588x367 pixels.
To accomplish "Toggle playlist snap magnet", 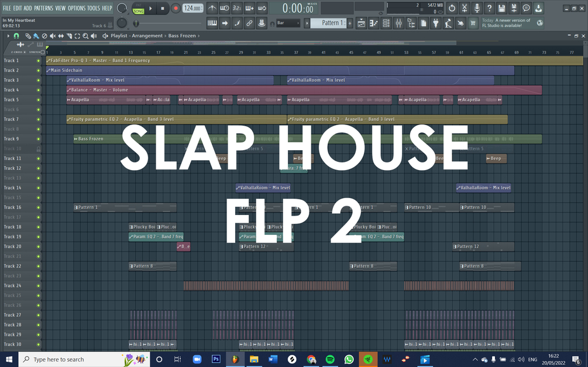I will click(x=16, y=36).
